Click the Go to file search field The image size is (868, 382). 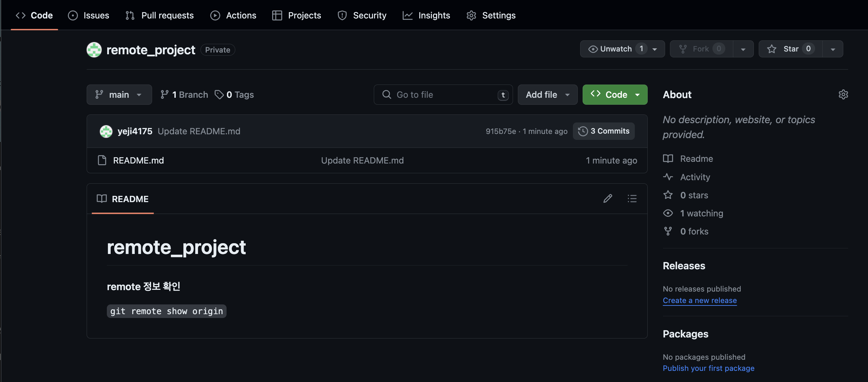(443, 95)
